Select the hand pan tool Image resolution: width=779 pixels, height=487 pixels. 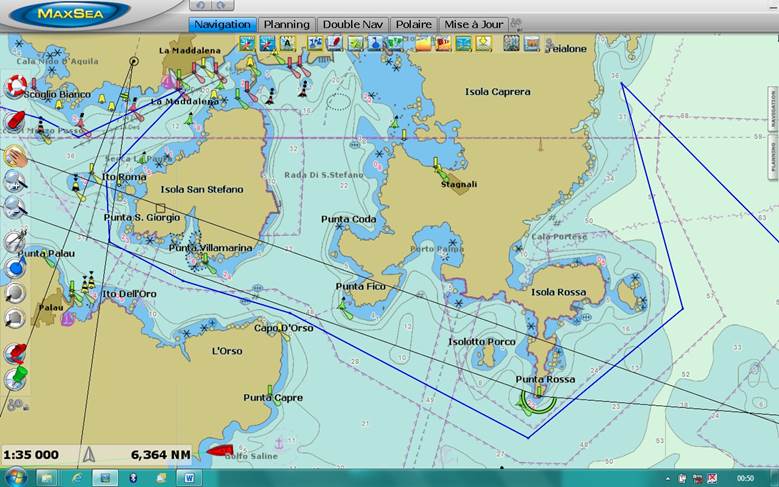point(15,155)
